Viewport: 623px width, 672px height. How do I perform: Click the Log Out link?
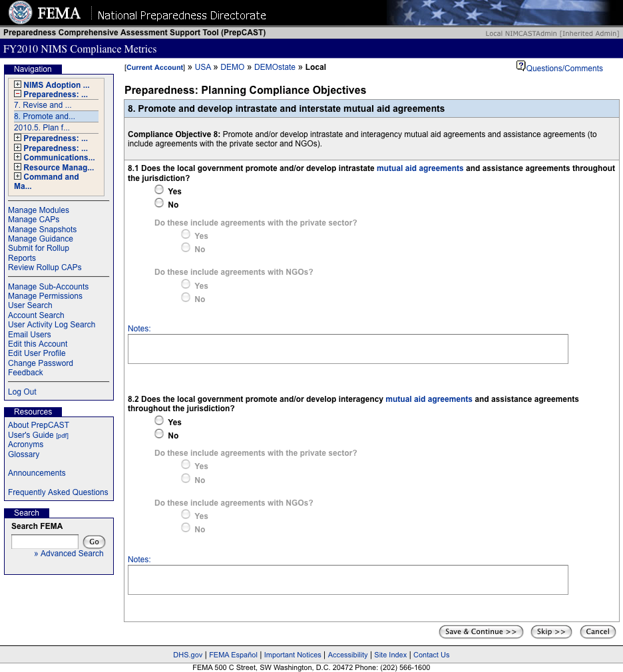[22, 392]
